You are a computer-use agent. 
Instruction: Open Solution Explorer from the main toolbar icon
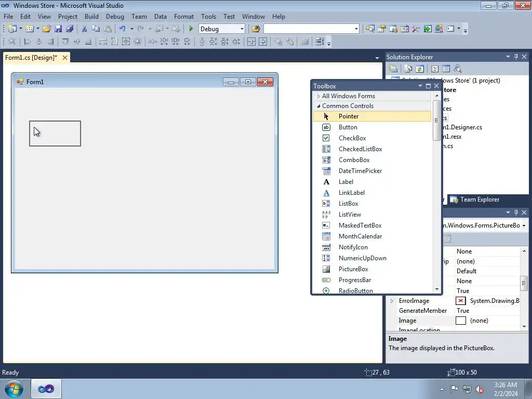[370, 29]
